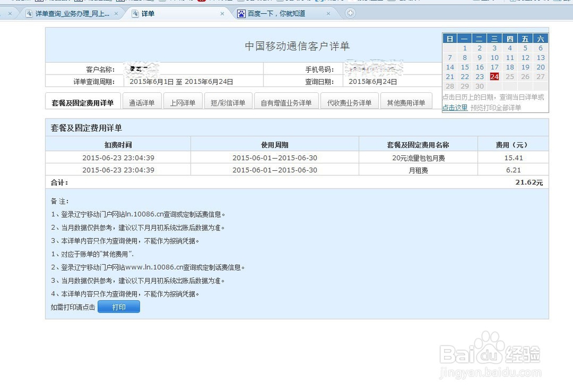Open the 短/彩信详单 tab
The image size is (573, 392).
(228, 102)
